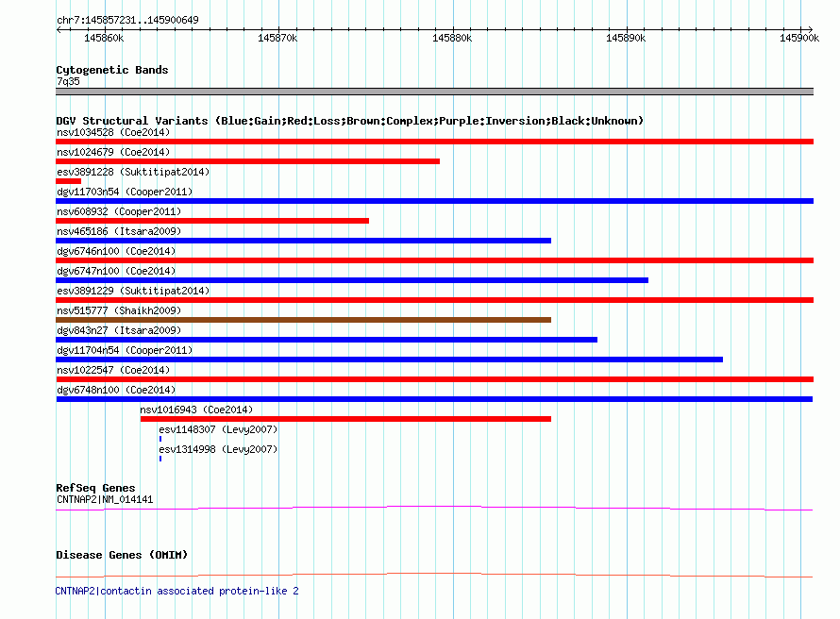Open dgv11704n54 (Cooper2011) label
The width and height of the screenshot is (840, 619).
tap(125, 350)
